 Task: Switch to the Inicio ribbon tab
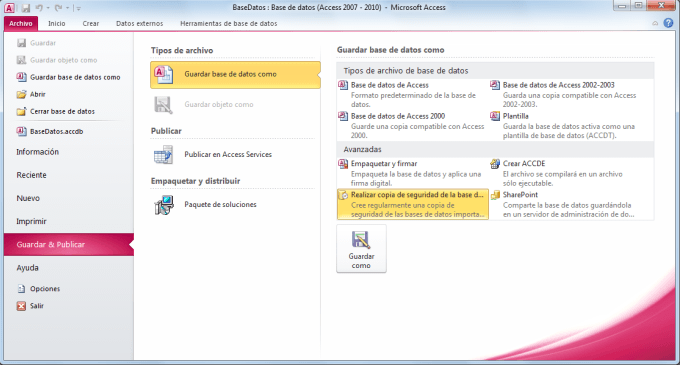pyautogui.click(x=56, y=23)
